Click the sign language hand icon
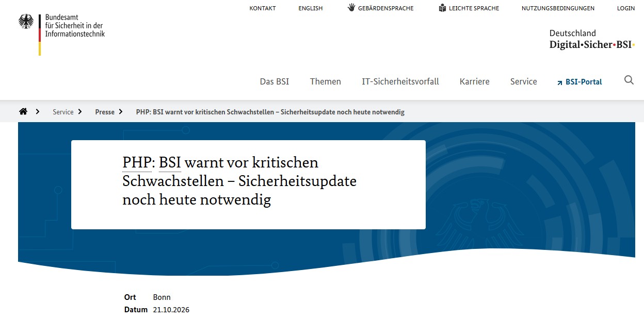This screenshot has width=644, height=320. (351, 8)
